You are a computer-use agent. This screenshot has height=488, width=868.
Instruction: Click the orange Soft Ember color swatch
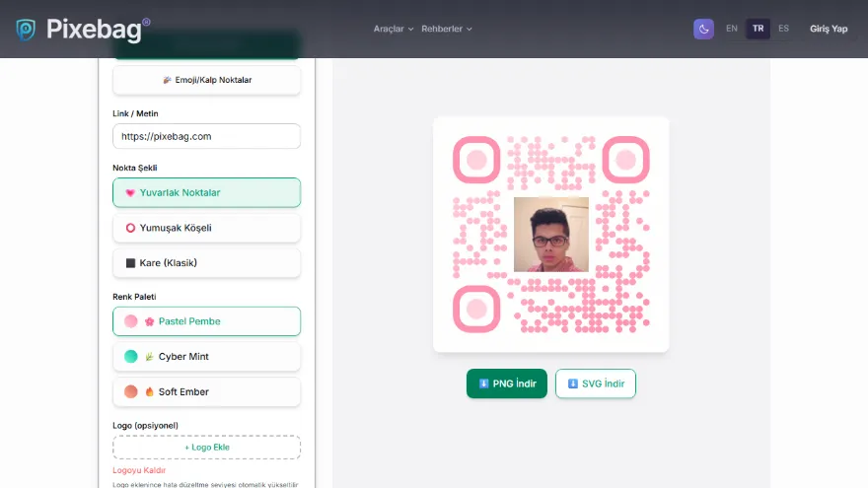click(130, 391)
